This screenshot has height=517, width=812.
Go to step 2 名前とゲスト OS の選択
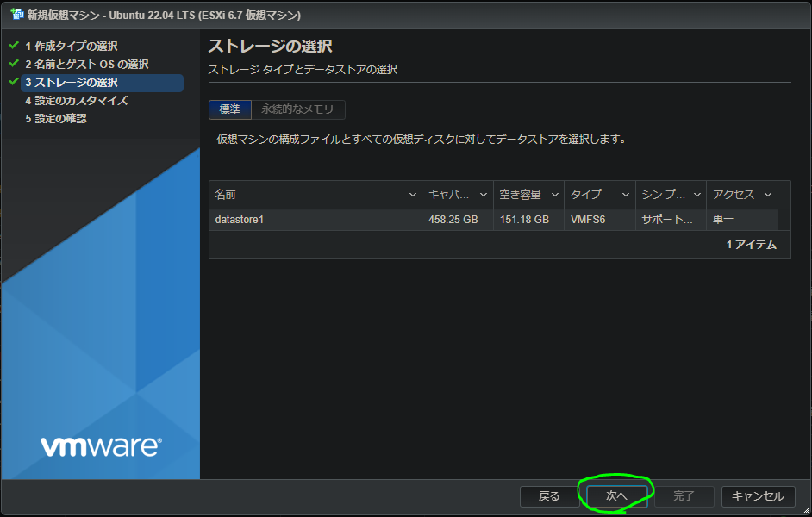(87, 64)
